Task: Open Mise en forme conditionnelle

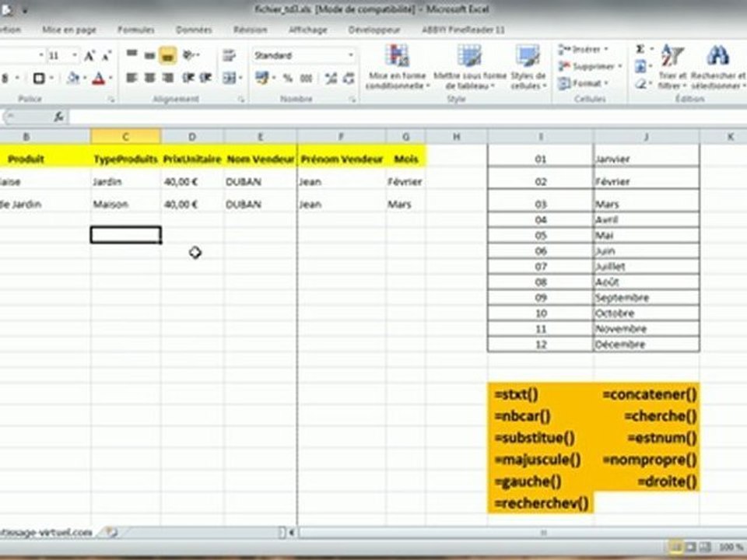Action: [398, 67]
